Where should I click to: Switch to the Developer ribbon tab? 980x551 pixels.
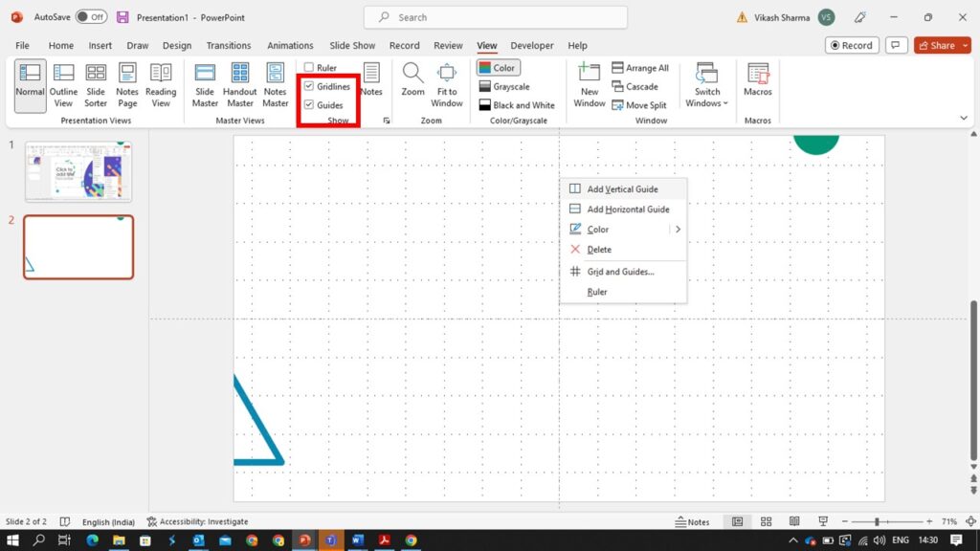pos(532,45)
